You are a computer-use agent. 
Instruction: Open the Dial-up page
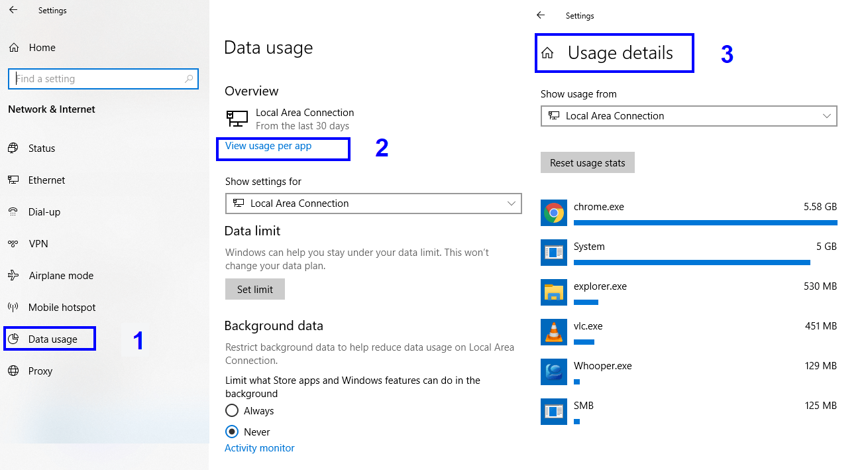point(44,211)
